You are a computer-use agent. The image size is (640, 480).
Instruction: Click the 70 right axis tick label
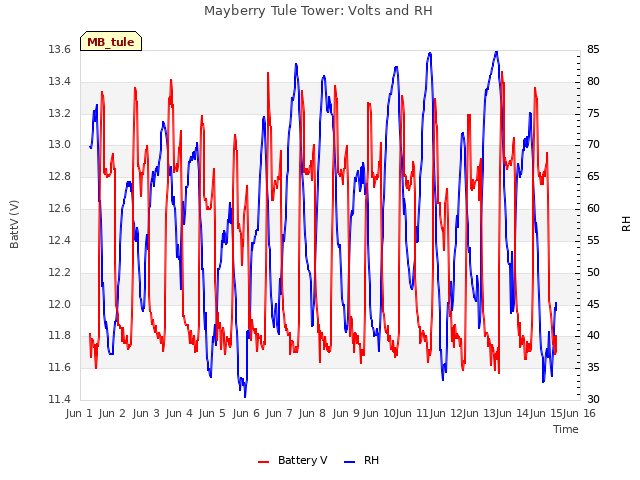593,145
